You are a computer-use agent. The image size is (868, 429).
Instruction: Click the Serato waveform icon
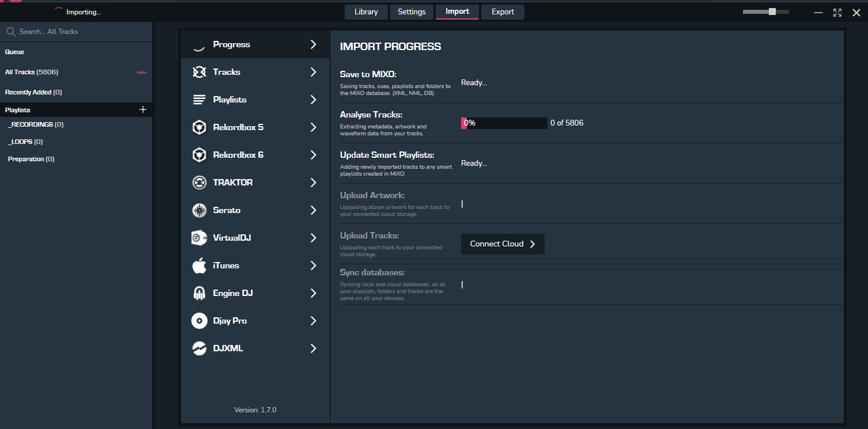199,210
